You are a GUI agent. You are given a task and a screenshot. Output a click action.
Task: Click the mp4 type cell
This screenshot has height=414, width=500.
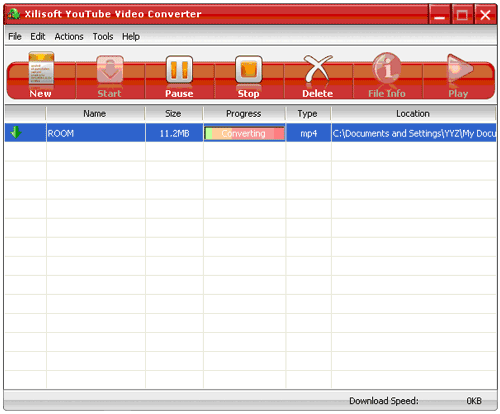point(309,133)
